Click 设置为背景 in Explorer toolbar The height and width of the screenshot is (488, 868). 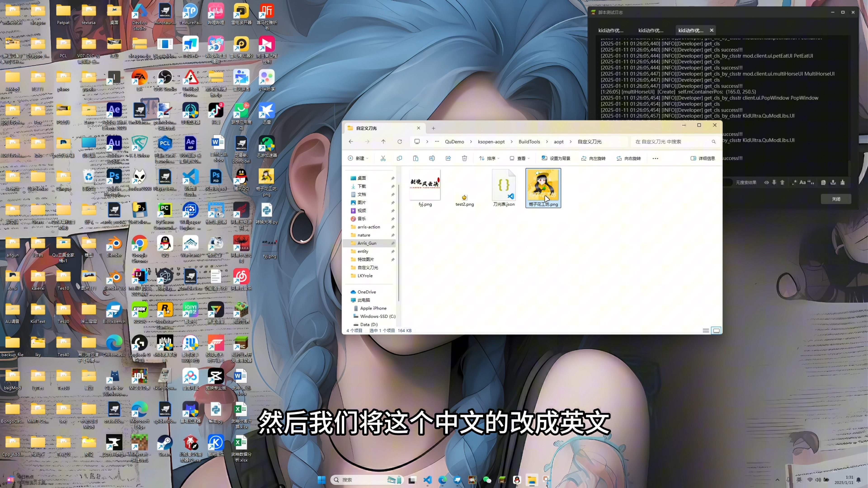556,158
